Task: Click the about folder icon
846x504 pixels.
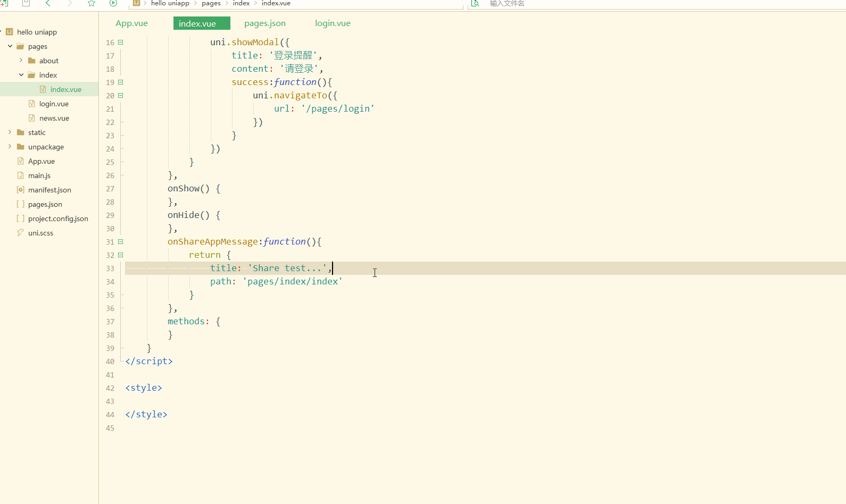Action: 31,61
